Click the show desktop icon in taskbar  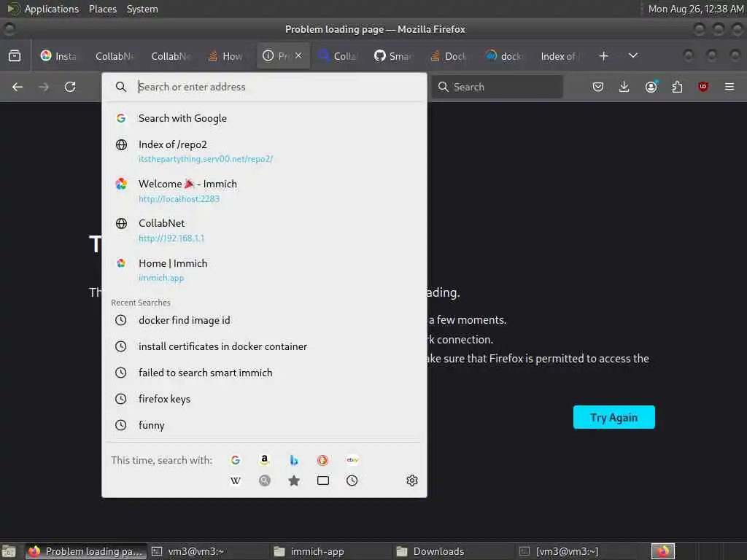(x=9, y=551)
